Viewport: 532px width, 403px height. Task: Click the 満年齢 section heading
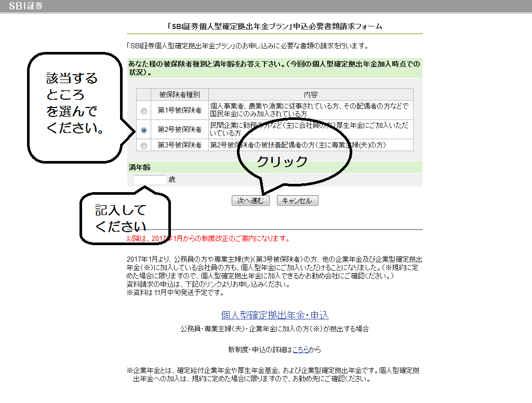(139, 167)
